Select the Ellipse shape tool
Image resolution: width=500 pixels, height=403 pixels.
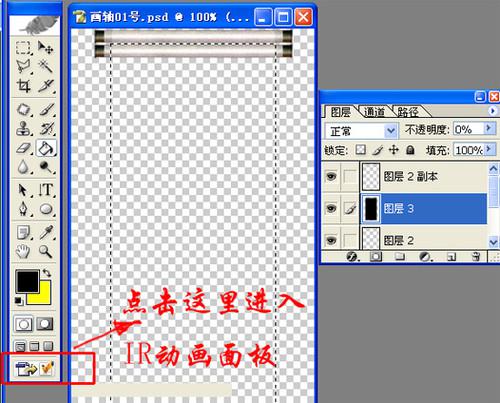pos(45,209)
